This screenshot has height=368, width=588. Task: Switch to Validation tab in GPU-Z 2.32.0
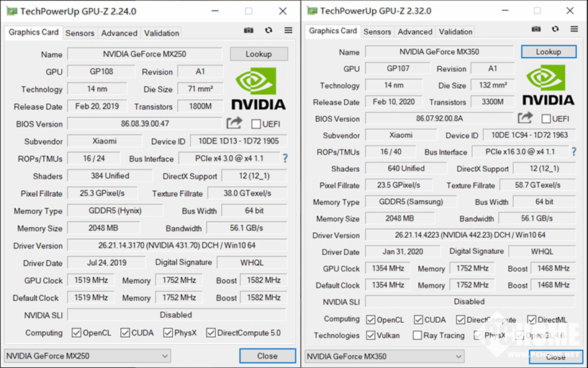(x=456, y=32)
